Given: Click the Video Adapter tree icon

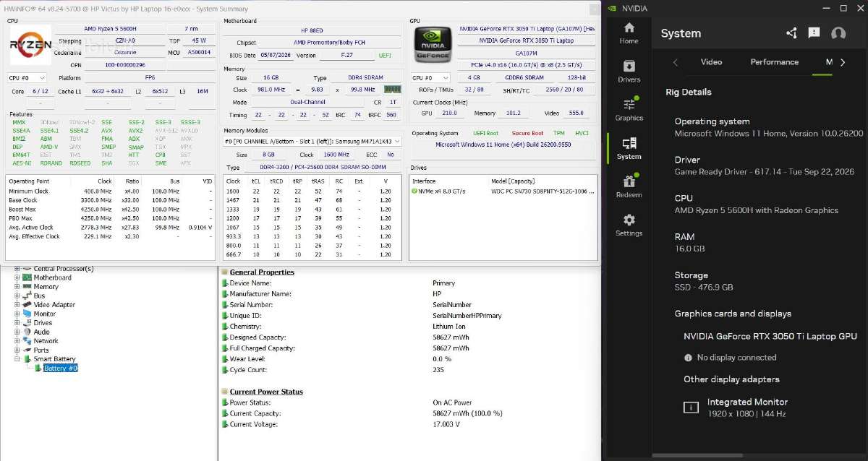Looking at the screenshot, I should click(27, 305).
